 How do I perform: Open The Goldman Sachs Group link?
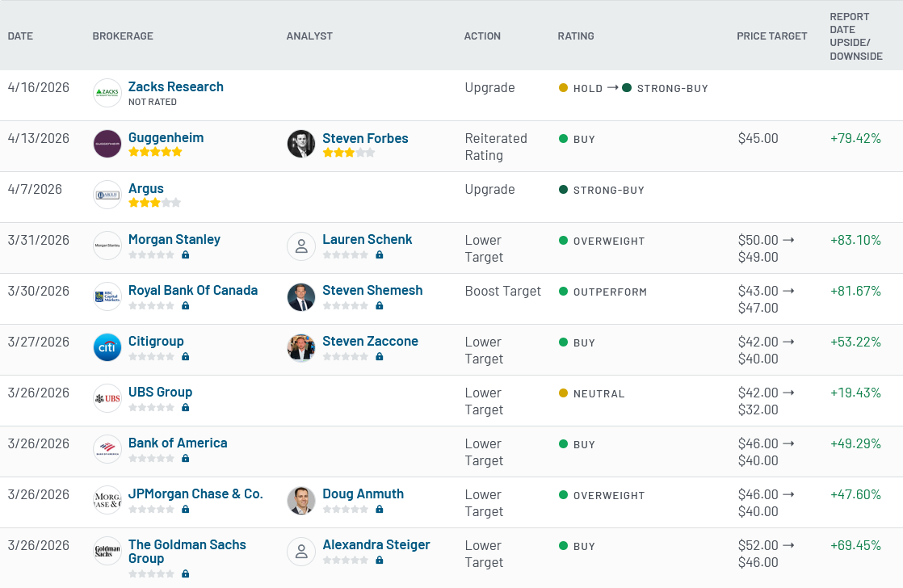[x=187, y=551]
